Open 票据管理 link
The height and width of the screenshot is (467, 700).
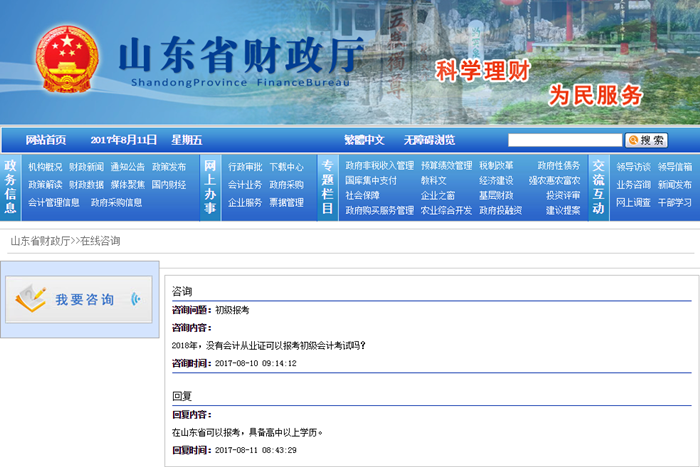286,202
